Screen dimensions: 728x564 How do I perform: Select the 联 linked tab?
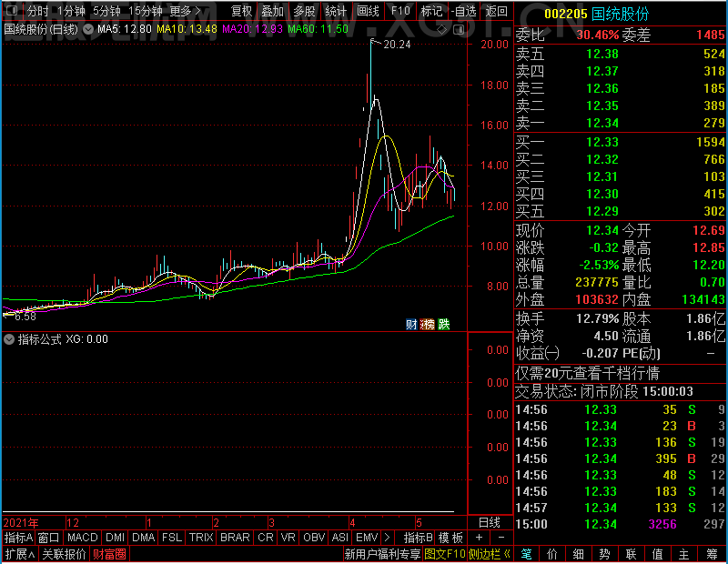(631, 554)
